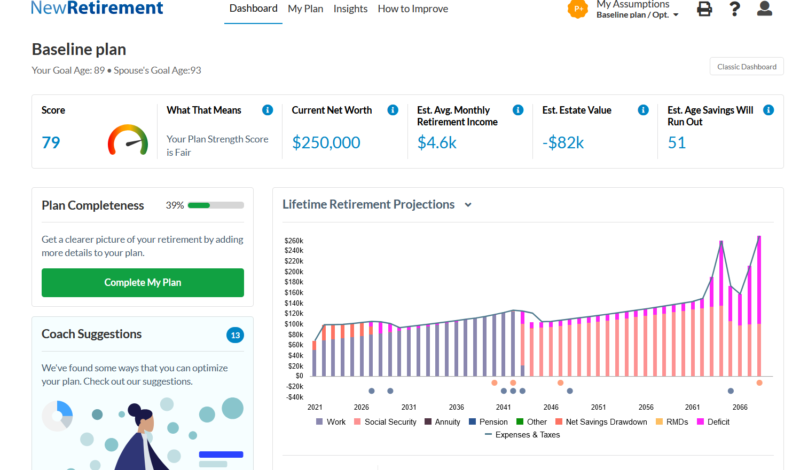The image size is (800, 470).
Task: Click info icon for Est. Age Savings Will Run Out
Action: coord(768,110)
